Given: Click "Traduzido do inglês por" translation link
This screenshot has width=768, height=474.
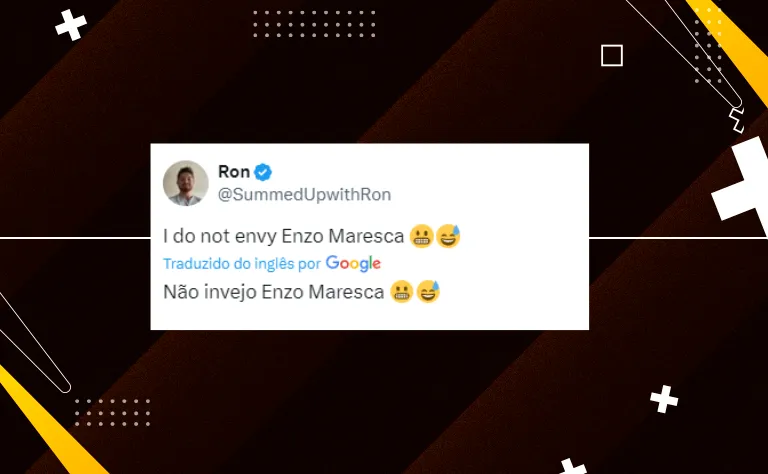Looking at the screenshot, I should (242, 263).
